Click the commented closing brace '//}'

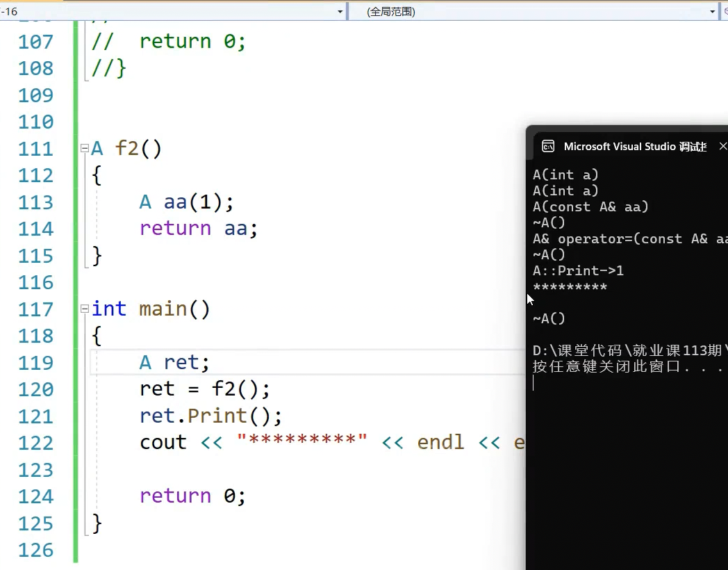coord(108,68)
